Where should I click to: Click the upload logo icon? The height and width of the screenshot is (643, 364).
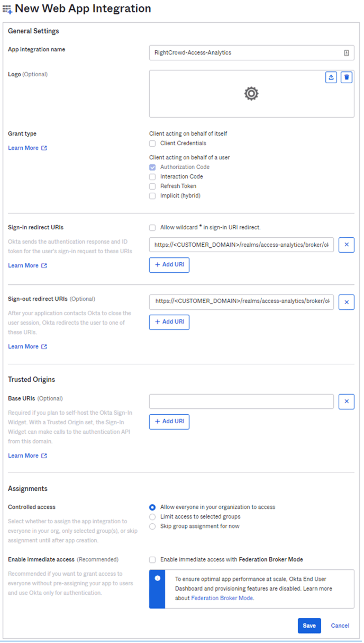[331, 77]
